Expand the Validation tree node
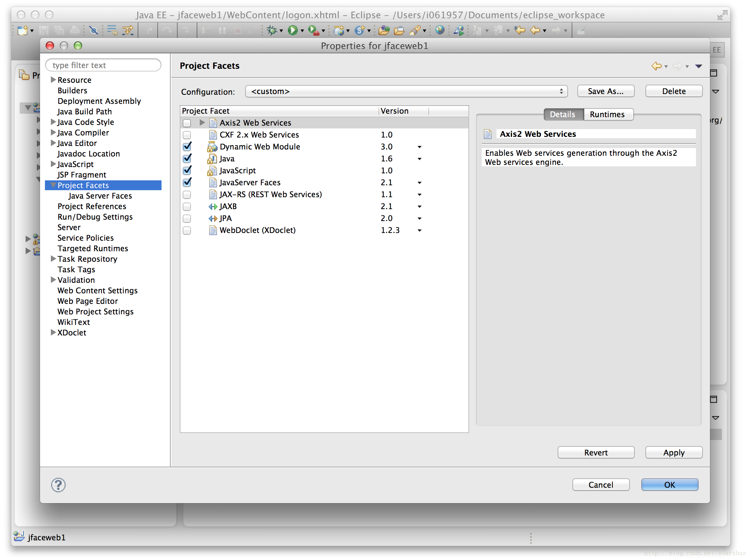Viewport: 750px width, 560px height. [53, 280]
